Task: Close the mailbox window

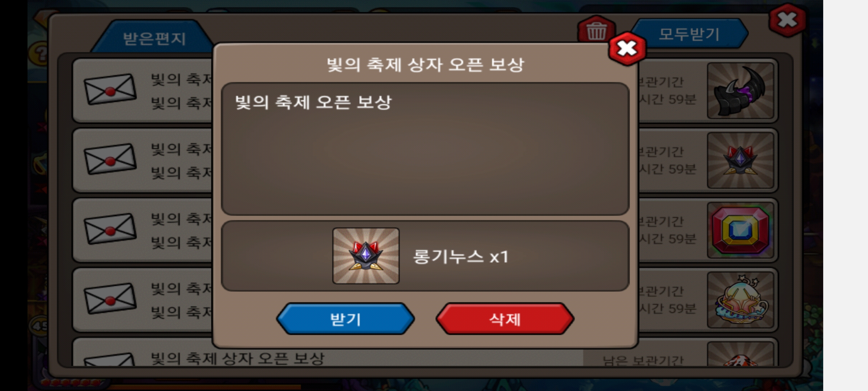Action: click(787, 20)
